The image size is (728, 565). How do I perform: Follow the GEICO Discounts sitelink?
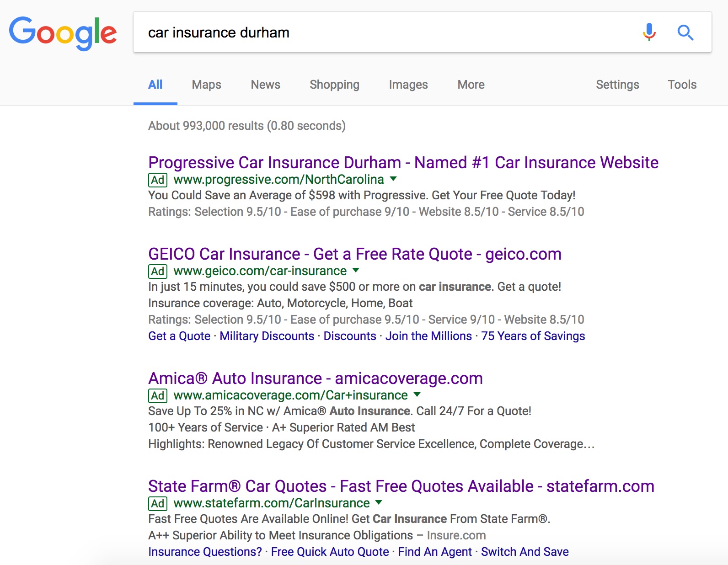[350, 336]
